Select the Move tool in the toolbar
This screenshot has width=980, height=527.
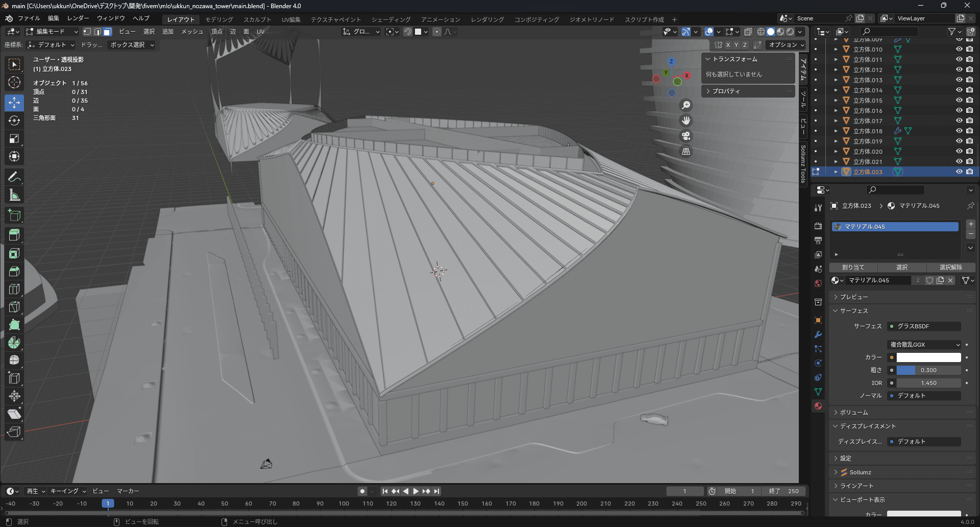tap(14, 103)
